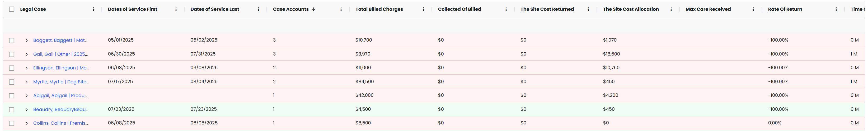This screenshot has width=868, height=131.
Task: Open Total Billed Charges column menu
Action: [424, 9]
